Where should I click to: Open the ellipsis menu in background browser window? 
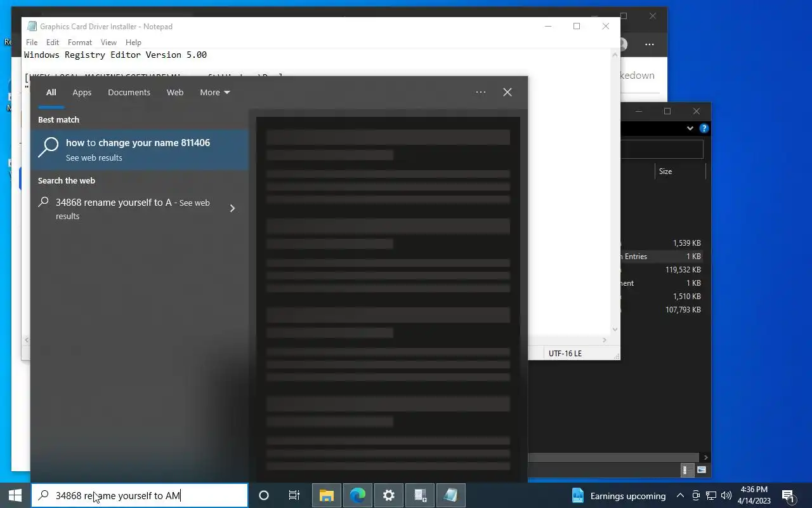coord(649,44)
